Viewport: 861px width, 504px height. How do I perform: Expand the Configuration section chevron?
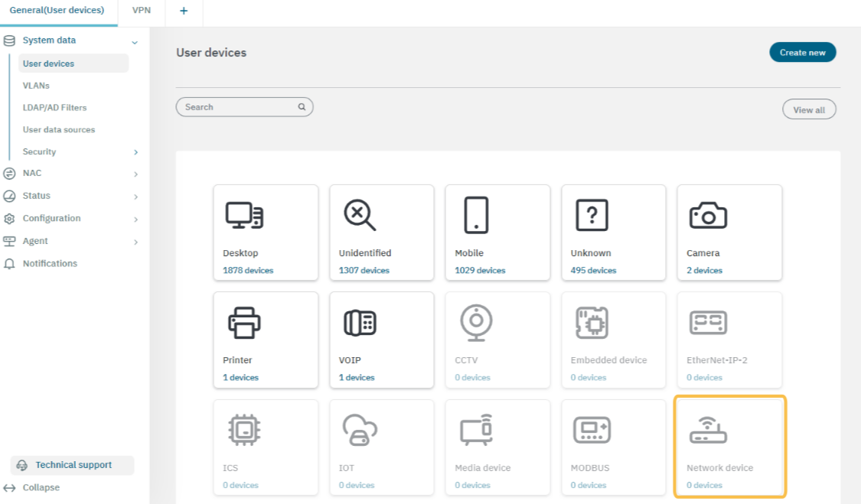135,219
